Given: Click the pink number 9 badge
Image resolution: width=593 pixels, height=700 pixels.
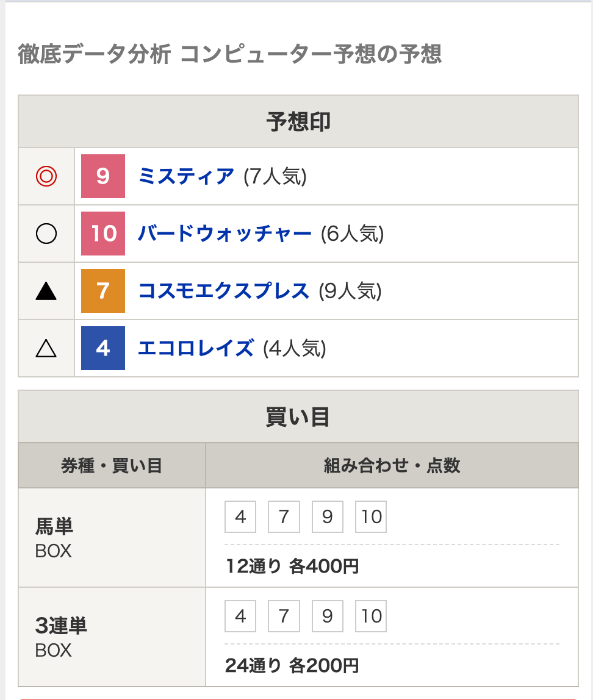Looking at the screenshot, I should point(102,176).
